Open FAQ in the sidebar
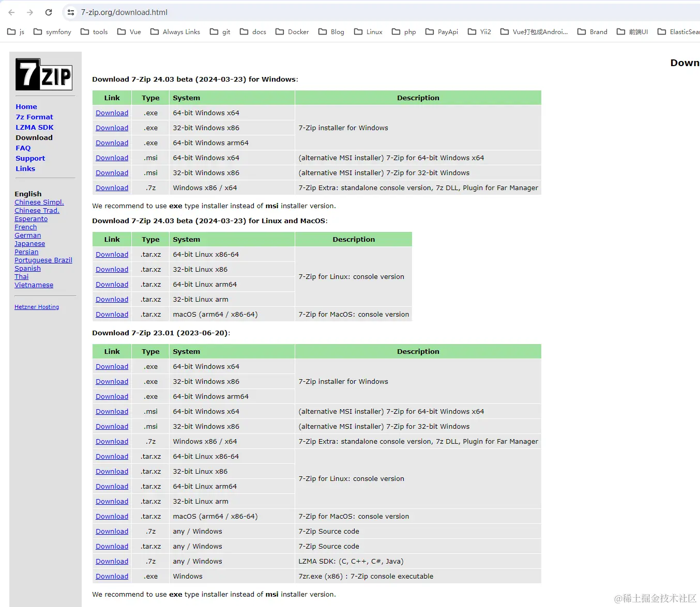This screenshot has width=700, height=607. 23,148
